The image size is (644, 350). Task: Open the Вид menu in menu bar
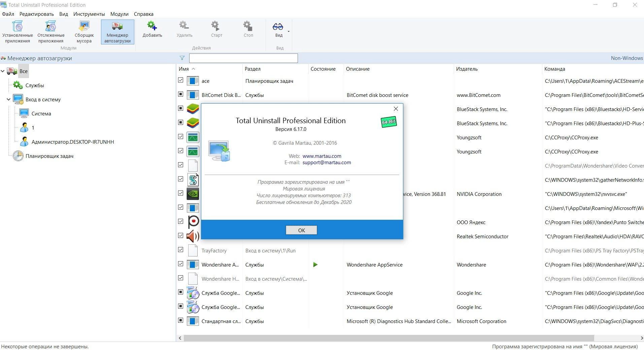[x=64, y=14]
